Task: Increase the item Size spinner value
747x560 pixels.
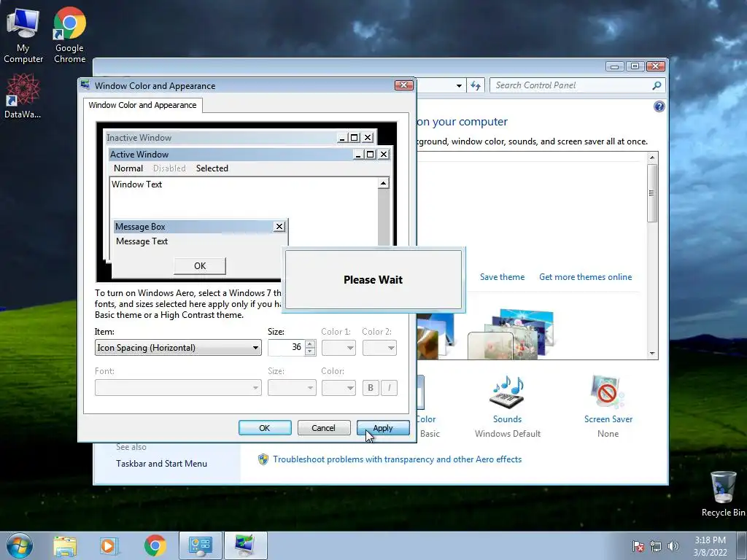Action: (310, 344)
